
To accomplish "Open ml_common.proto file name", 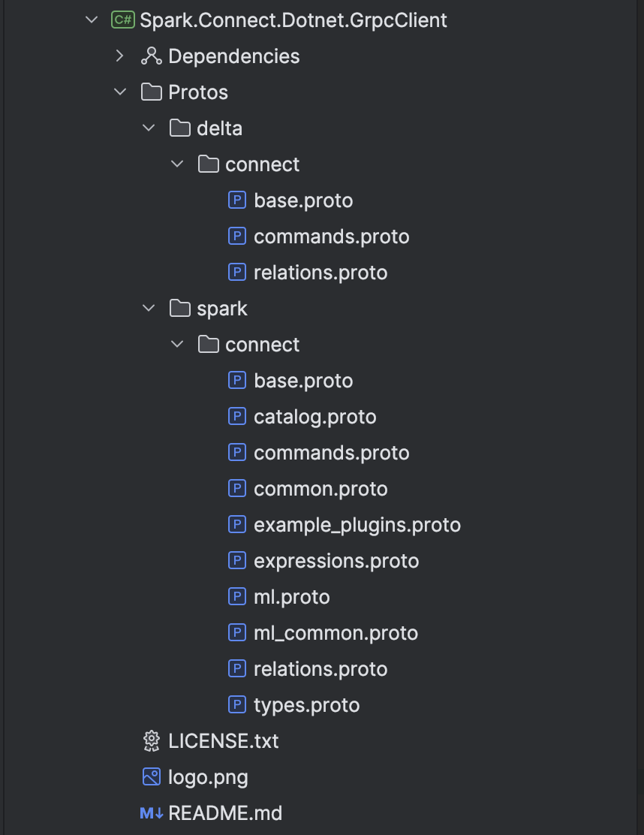I will (336, 633).
